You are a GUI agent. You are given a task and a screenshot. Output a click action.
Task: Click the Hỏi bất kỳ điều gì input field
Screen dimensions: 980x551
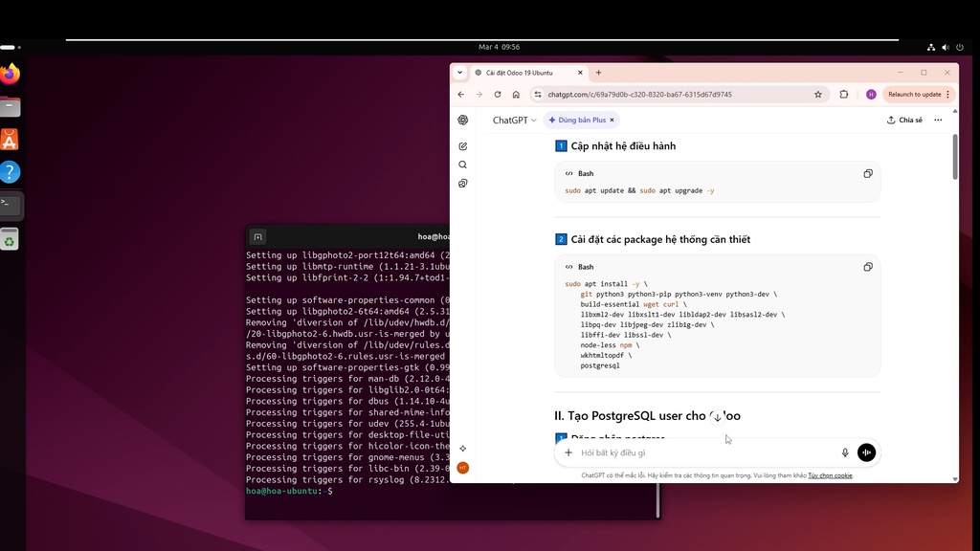pyautogui.click(x=670, y=452)
